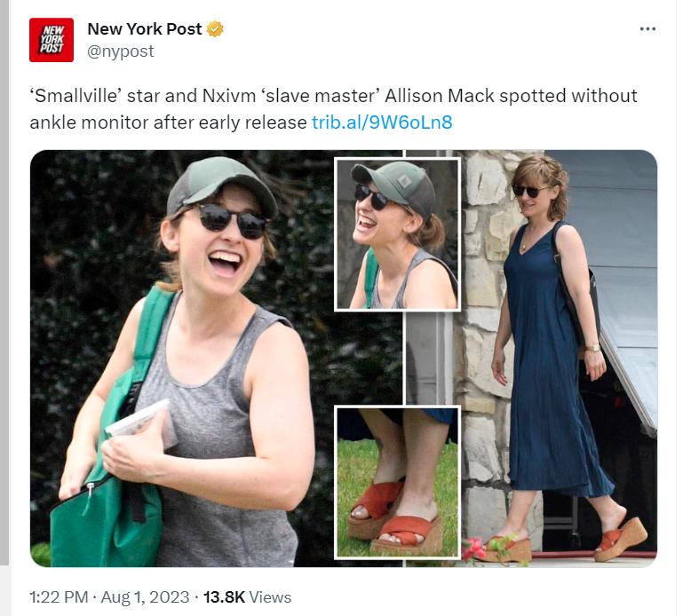This screenshot has height=616, width=683.
Task: Click the Aug 1, 2023 date
Action: pyautogui.click(x=145, y=596)
